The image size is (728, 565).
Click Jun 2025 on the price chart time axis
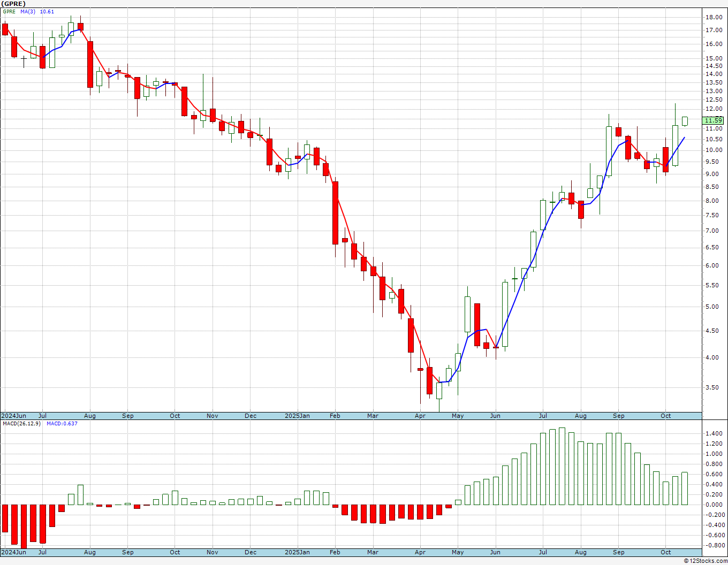(495, 416)
